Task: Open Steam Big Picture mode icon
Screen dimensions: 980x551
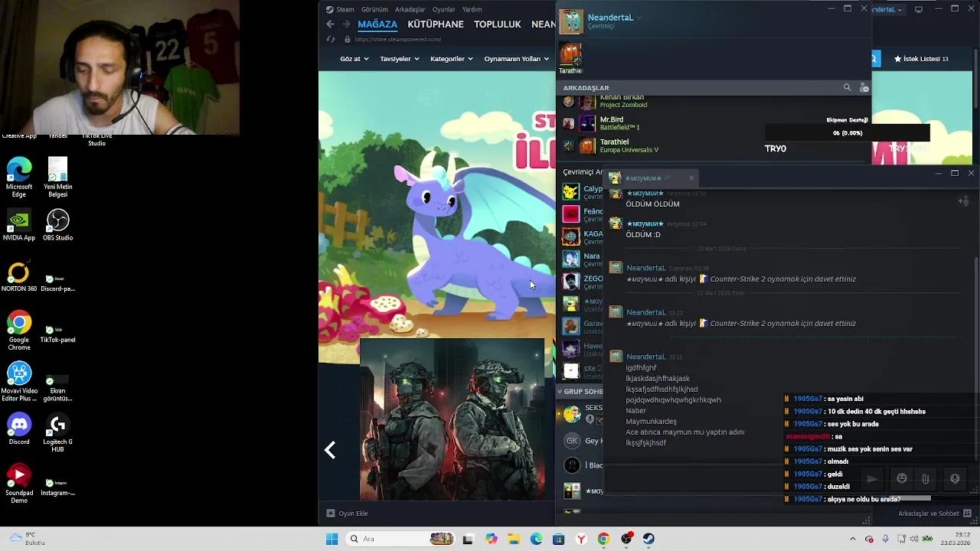Action: pyautogui.click(x=919, y=9)
